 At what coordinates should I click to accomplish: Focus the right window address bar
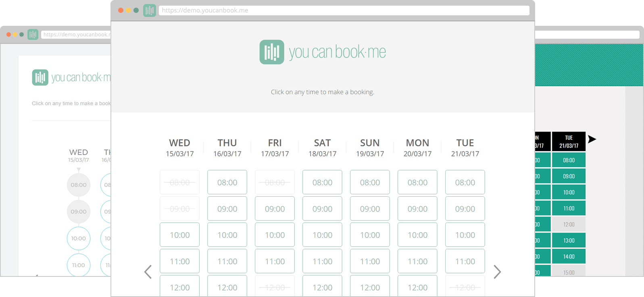tap(587, 35)
